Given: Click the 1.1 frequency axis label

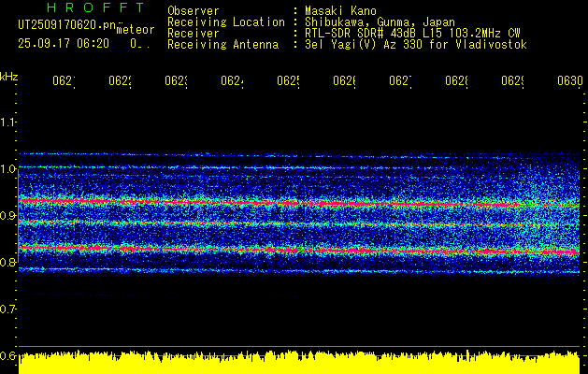Looking at the screenshot, I should tap(8, 122).
